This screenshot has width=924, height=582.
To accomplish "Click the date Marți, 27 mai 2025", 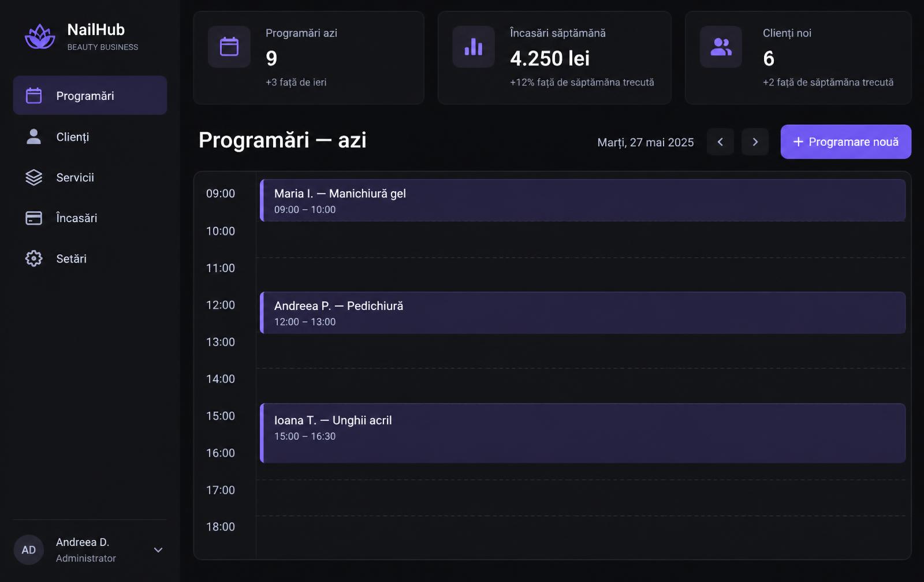I will tap(646, 143).
